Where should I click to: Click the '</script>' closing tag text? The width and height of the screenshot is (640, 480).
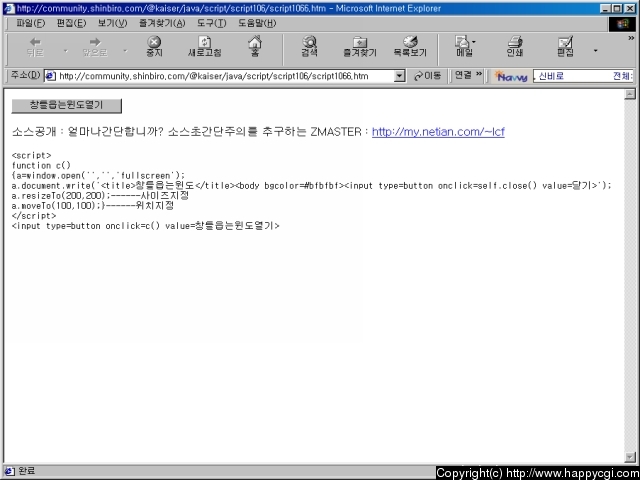34,216
